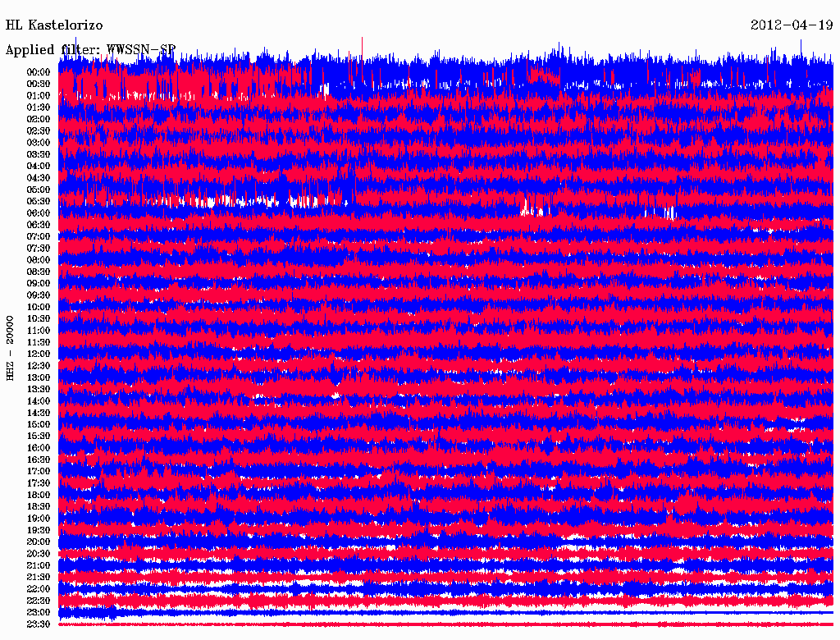The image size is (840, 640).
Task: Click the flat red 23:30 trace line
Action: pyautogui.click(x=445, y=624)
